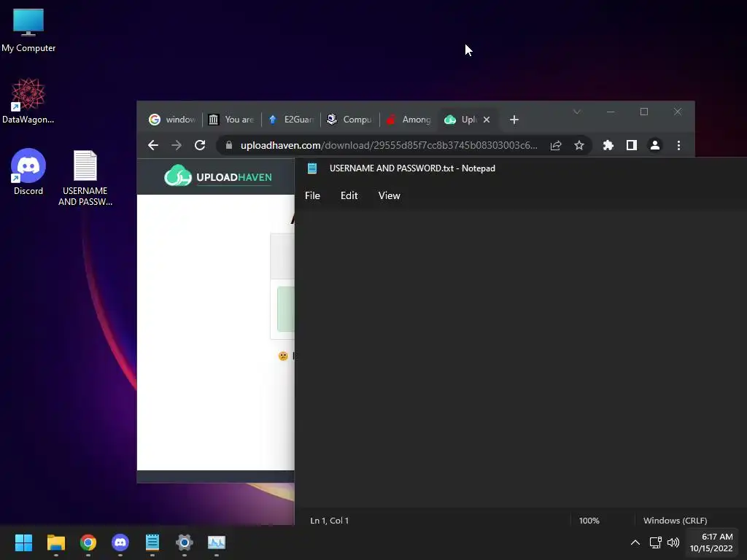Reload the UploadHaven page
The height and width of the screenshot is (560, 747).
point(200,145)
